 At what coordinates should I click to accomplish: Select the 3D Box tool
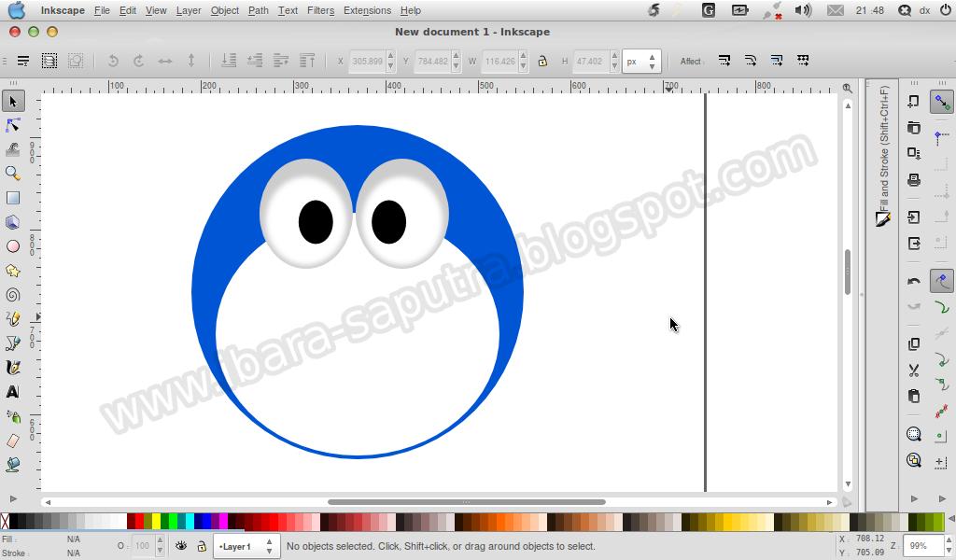point(13,222)
